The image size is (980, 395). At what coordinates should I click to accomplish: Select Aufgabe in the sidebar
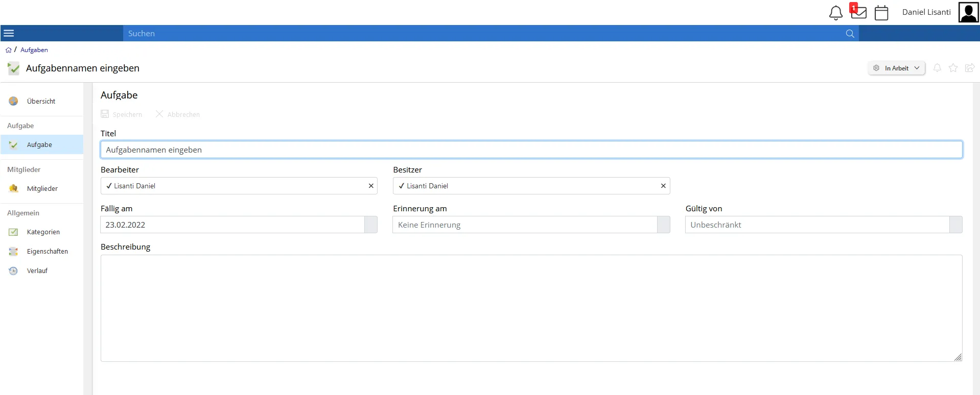pos(41,145)
